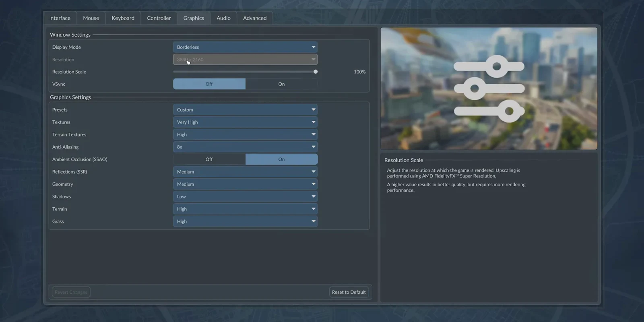Switch to the Interface tab
This screenshot has height=322, width=644.
click(60, 18)
